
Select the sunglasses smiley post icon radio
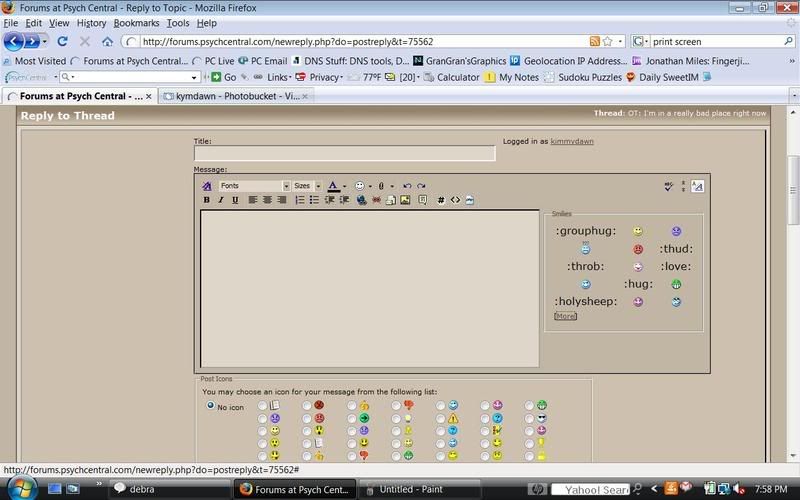(529, 418)
